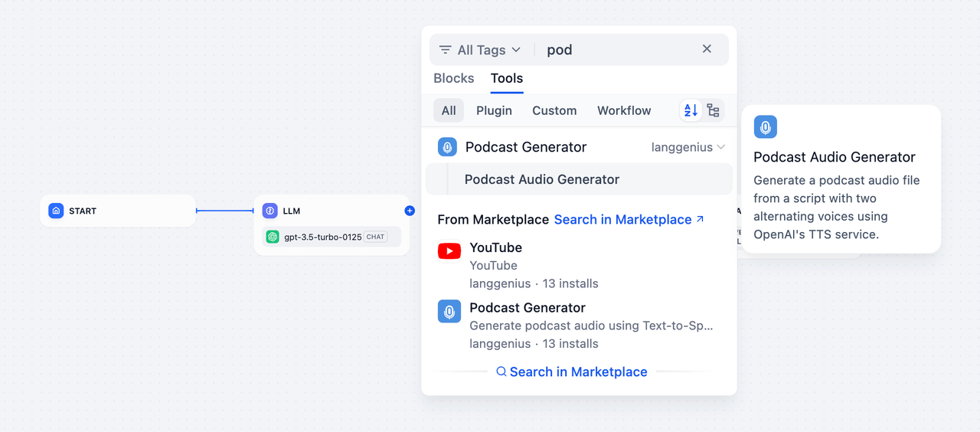Click the LLM node icon

pyautogui.click(x=269, y=211)
